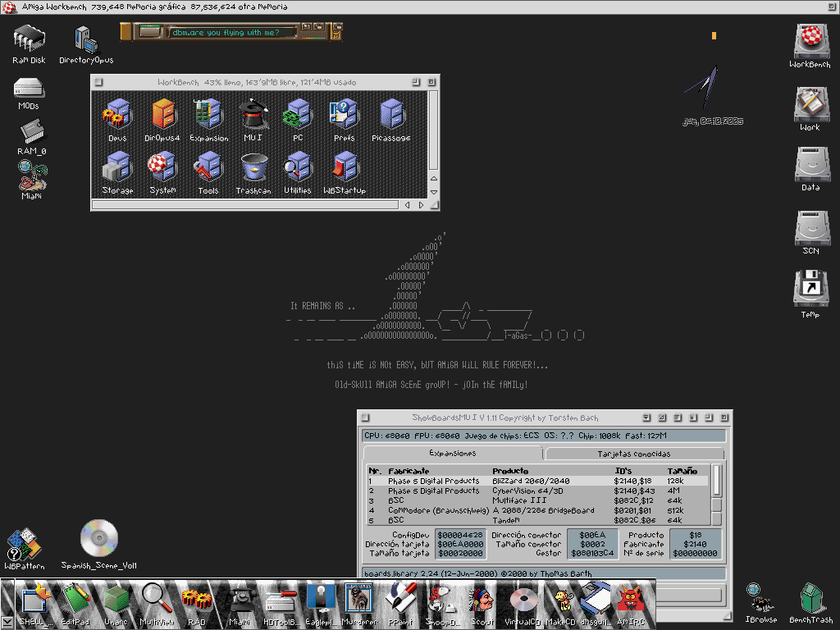Image resolution: width=840 pixels, height=630 pixels.
Task: Launch SnoopDos from the dock bar
Action: coord(442,605)
